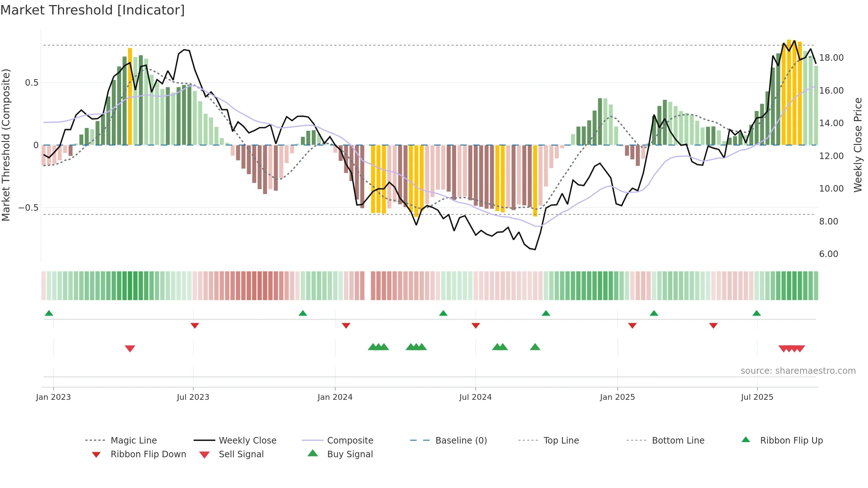Toggle the Sell Signal legend entry
This screenshot has height=488, width=868.
(x=231, y=454)
